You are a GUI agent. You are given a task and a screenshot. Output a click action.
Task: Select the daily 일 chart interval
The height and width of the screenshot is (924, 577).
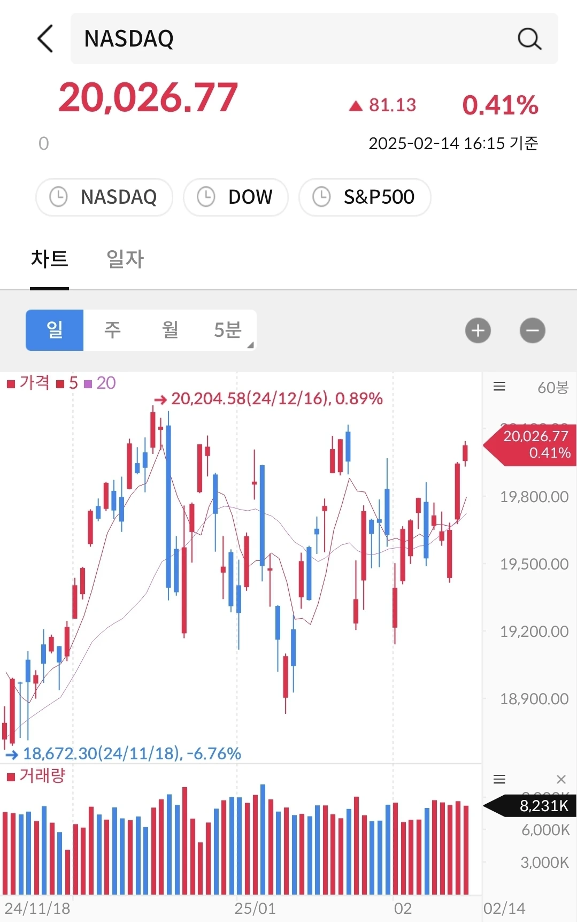pyautogui.click(x=55, y=330)
